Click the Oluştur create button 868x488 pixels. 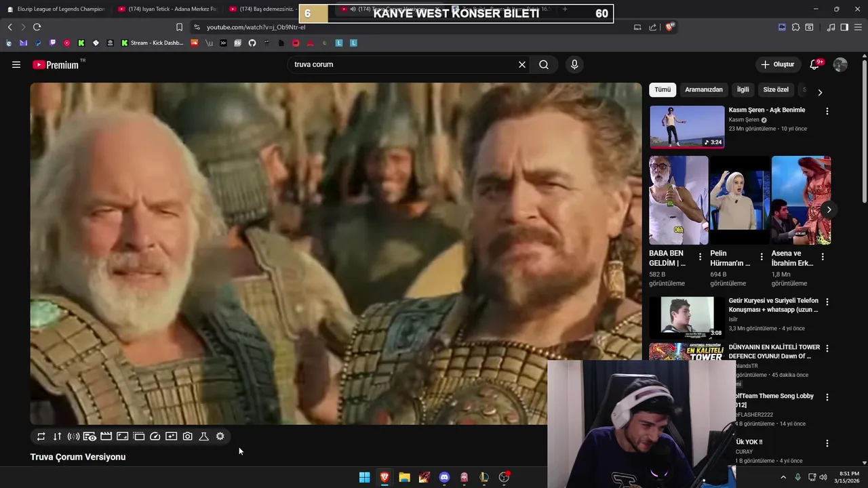tap(777, 64)
